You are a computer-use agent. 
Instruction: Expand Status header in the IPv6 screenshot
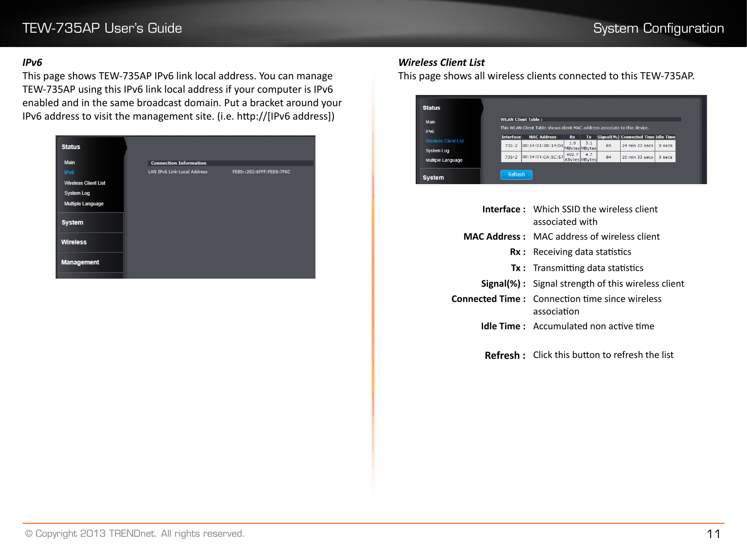pos(71,147)
